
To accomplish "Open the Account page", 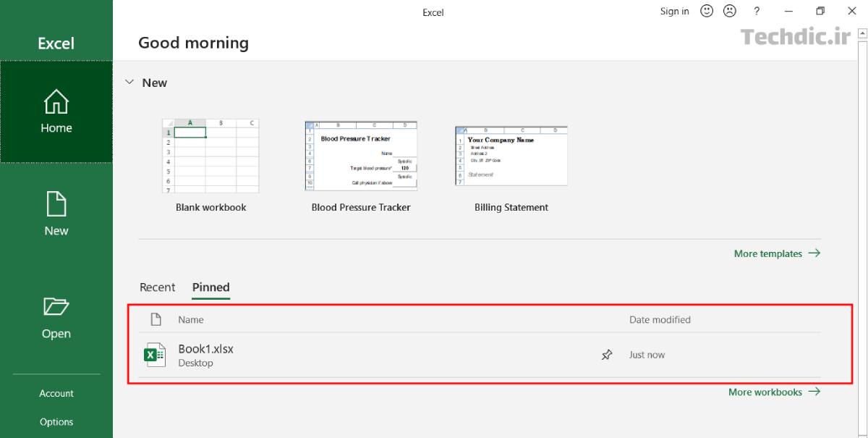I will point(56,393).
